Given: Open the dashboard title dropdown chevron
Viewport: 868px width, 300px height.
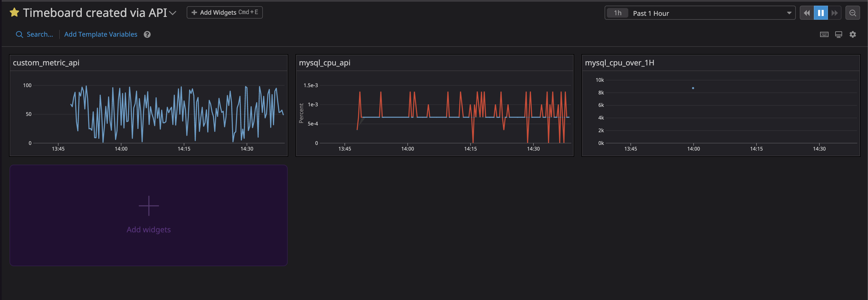Looking at the screenshot, I should click(173, 13).
